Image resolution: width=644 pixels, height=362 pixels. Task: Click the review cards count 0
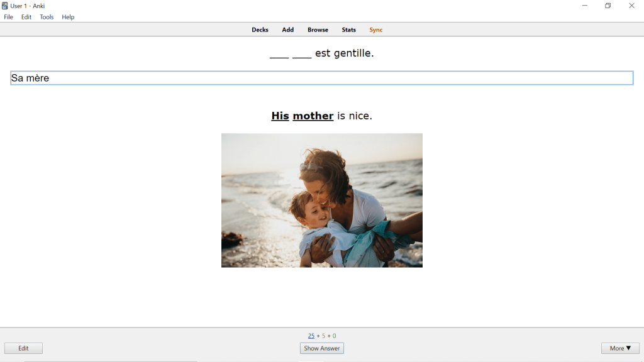pos(334,336)
